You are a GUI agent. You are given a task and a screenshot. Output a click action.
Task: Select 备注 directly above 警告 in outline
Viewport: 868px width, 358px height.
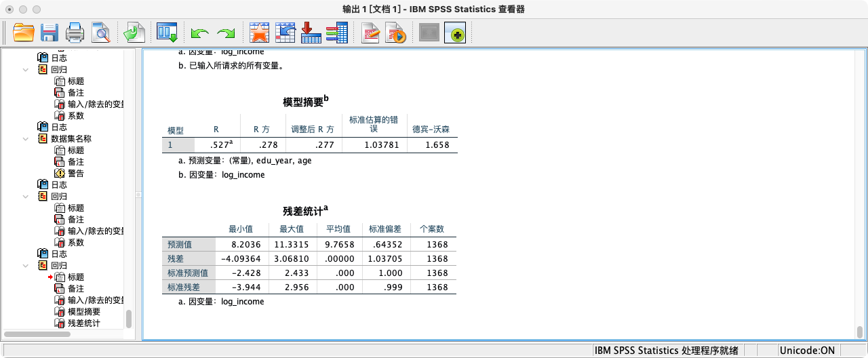click(x=76, y=161)
